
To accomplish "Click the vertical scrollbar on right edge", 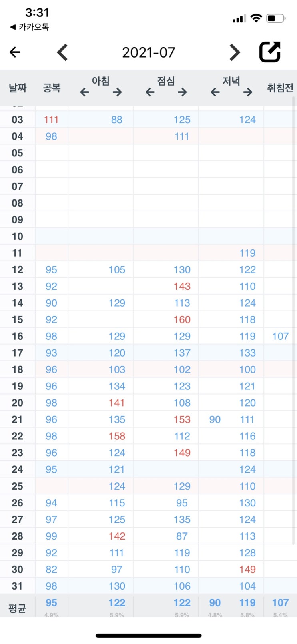I will tap(294, 320).
